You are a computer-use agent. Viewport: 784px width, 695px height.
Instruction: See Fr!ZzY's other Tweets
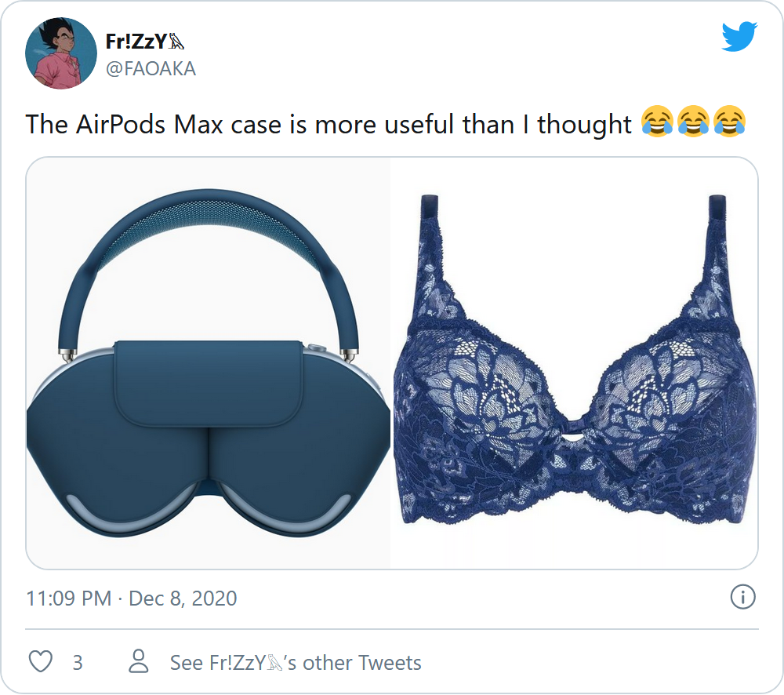pos(296,663)
